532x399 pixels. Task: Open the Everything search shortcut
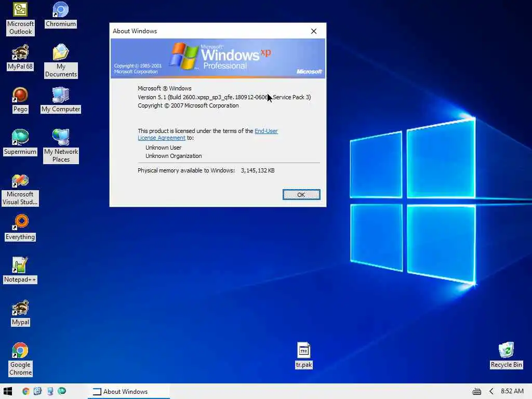coord(20,228)
